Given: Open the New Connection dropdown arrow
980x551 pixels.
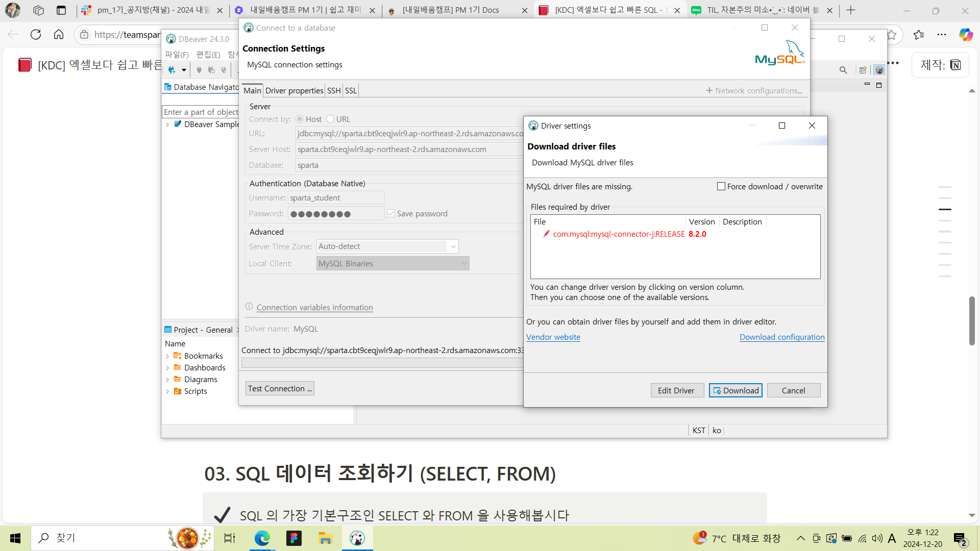Looking at the screenshot, I should [184, 70].
